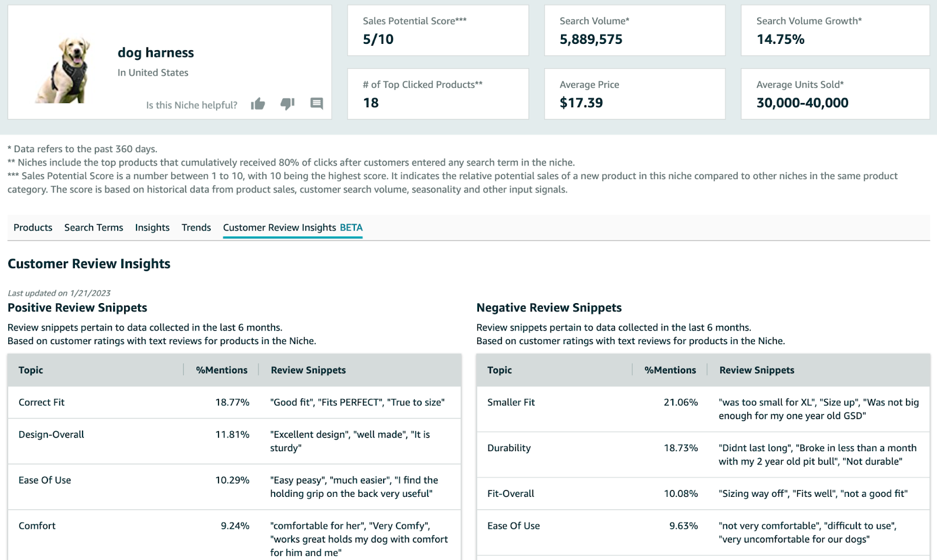Click the Search Volume card
This screenshot has width=937, height=560.
click(x=635, y=30)
